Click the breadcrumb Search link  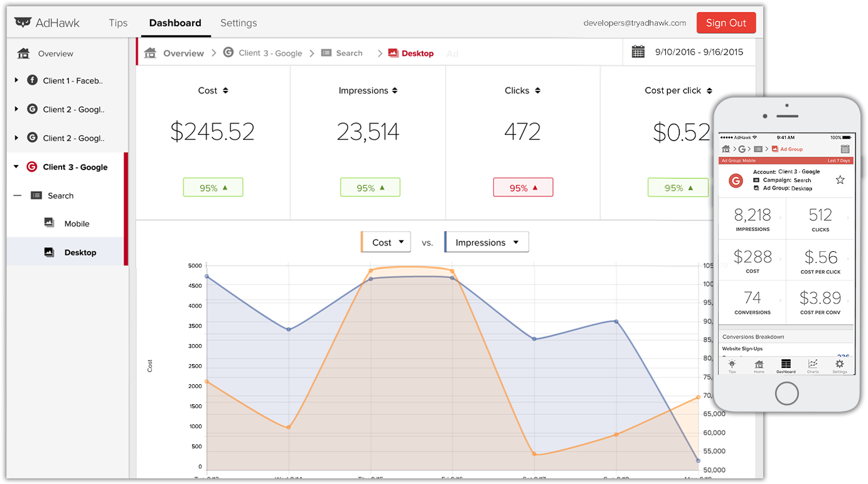click(x=349, y=53)
